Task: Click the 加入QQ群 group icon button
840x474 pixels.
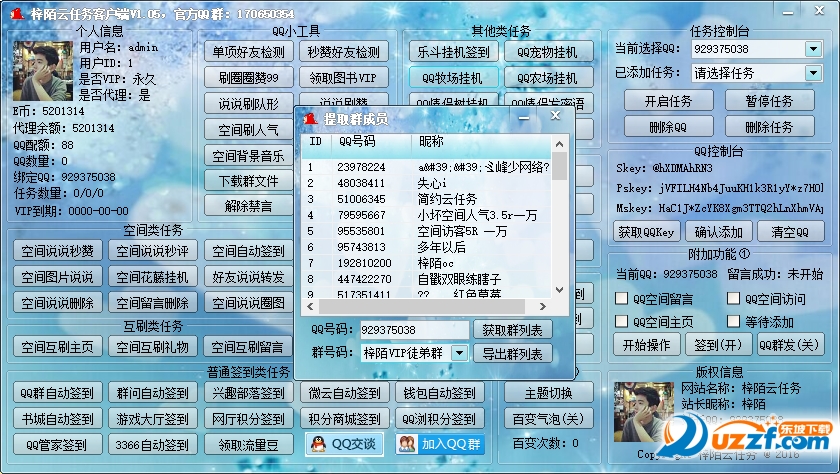Action: coord(435,443)
